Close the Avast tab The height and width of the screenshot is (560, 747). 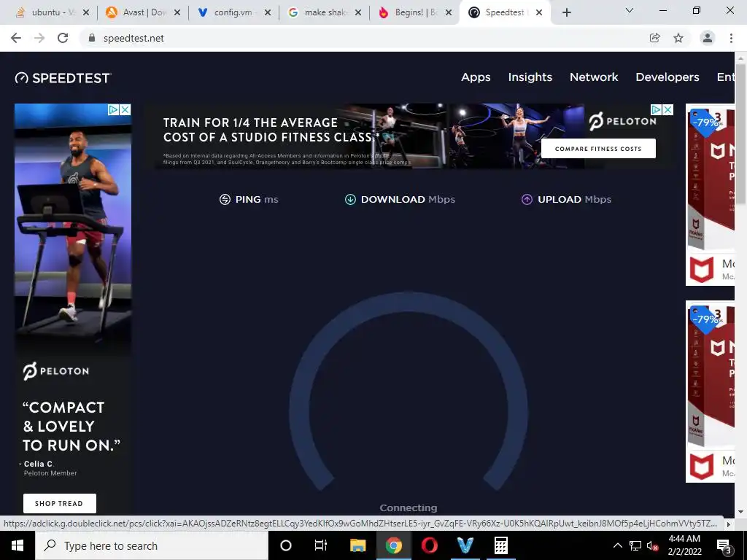(177, 12)
